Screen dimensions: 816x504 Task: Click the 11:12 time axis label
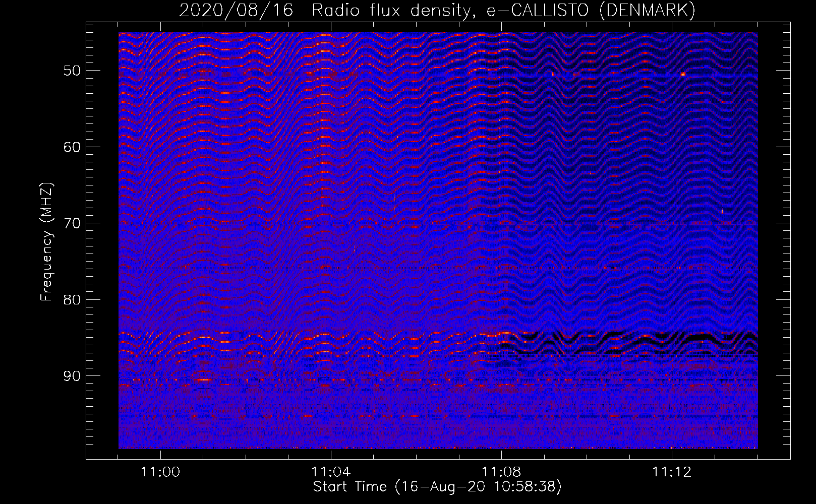pos(672,472)
